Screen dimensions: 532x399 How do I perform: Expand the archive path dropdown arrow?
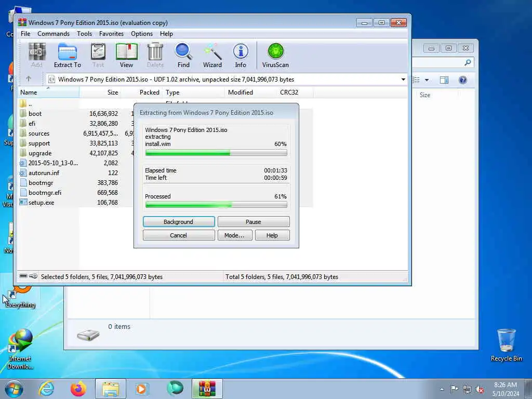point(403,79)
